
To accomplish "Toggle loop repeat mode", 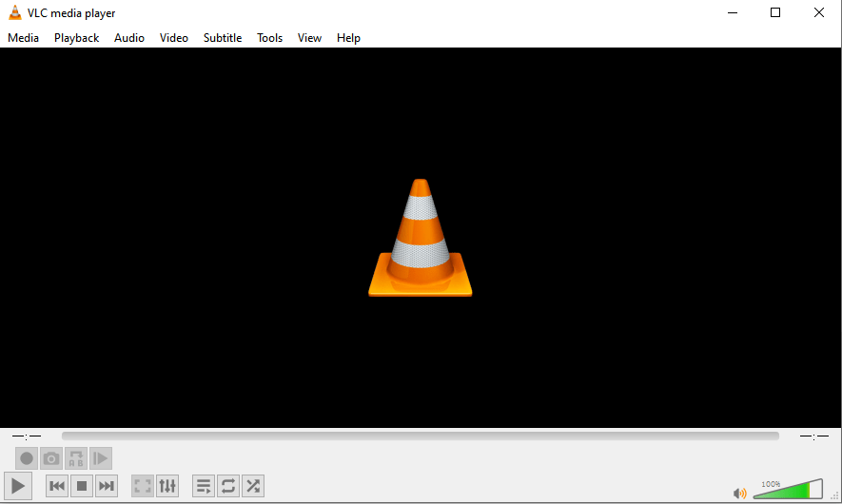I will 228,486.
